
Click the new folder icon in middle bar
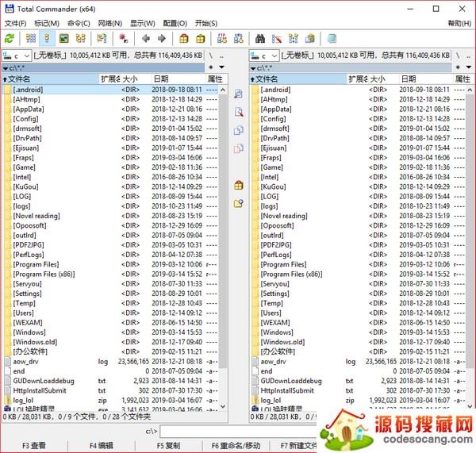click(x=238, y=204)
